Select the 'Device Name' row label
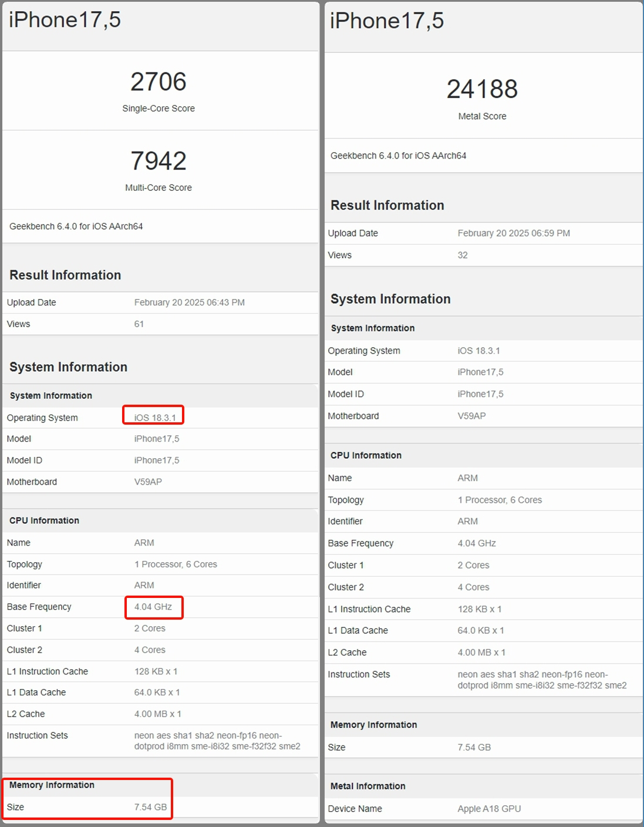Screen dimensions: 644x827 355,809
